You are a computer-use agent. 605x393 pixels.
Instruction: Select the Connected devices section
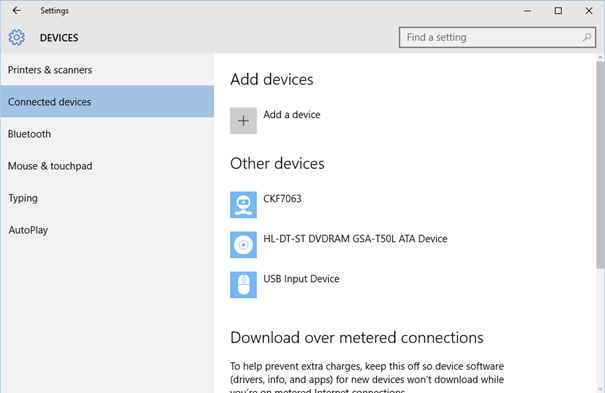tap(107, 102)
